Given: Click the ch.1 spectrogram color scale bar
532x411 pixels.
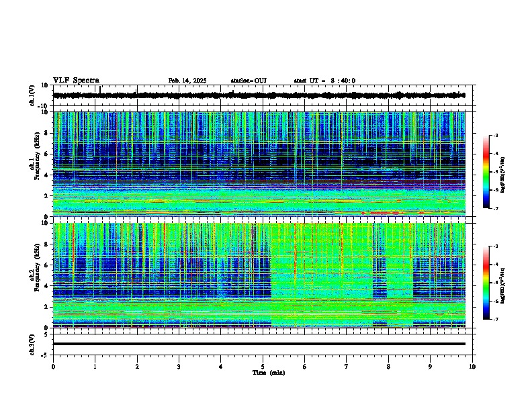Looking at the screenshot, I should pos(486,172).
